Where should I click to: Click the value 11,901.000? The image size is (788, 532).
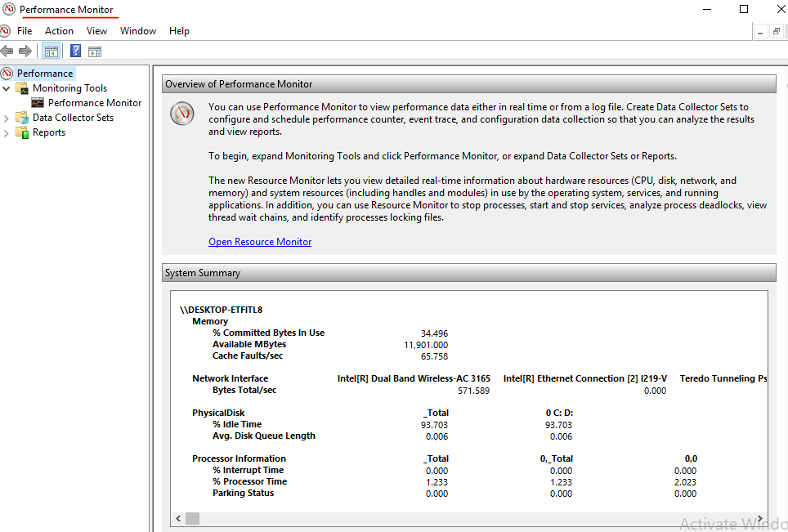pyautogui.click(x=426, y=345)
